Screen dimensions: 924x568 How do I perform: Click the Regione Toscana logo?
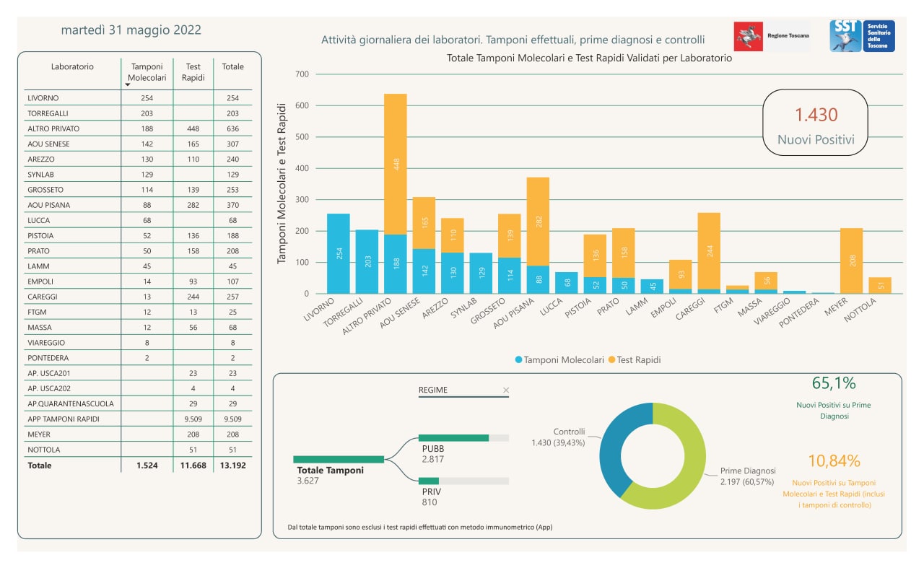(x=772, y=35)
